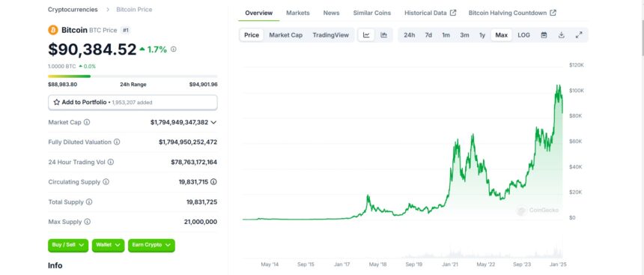Download chart data icon
The width and height of the screenshot is (644, 275).
[562, 35]
